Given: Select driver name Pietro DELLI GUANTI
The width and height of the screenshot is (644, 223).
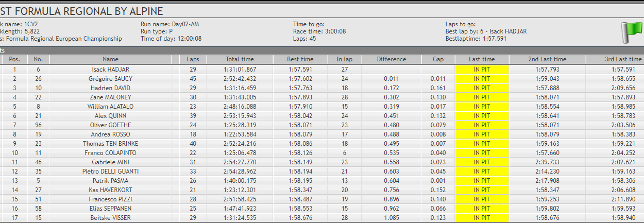Looking at the screenshot, I should (x=110, y=171).
